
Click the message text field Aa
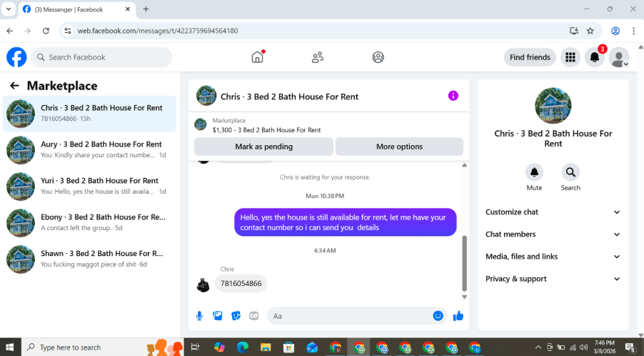point(356,316)
